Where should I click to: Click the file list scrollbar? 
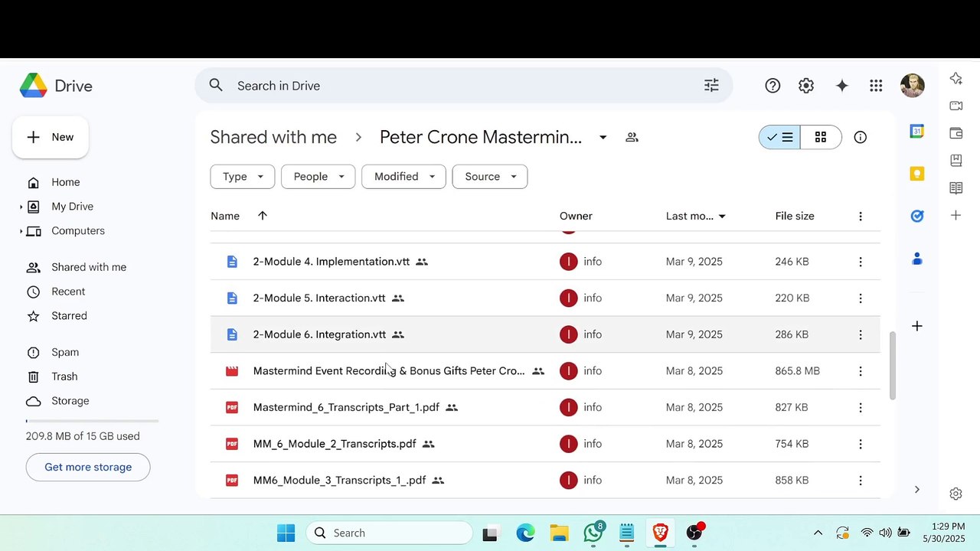[892, 365]
